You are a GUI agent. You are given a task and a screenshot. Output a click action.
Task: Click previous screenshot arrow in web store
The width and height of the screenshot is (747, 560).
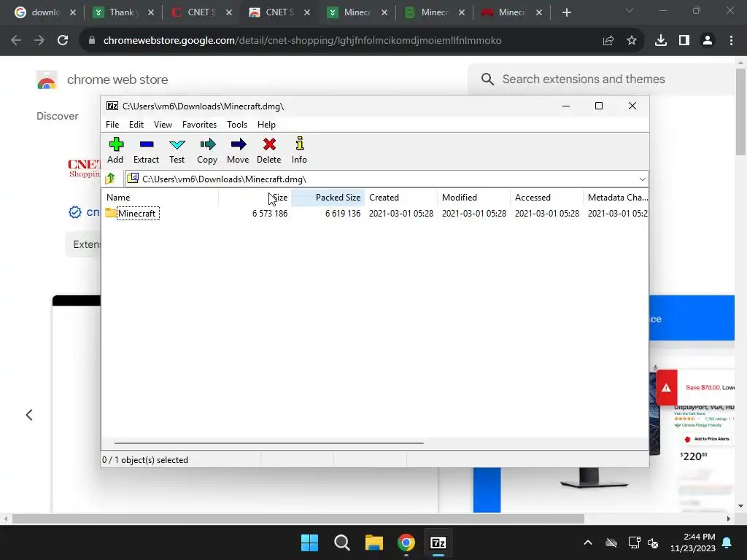point(29,415)
